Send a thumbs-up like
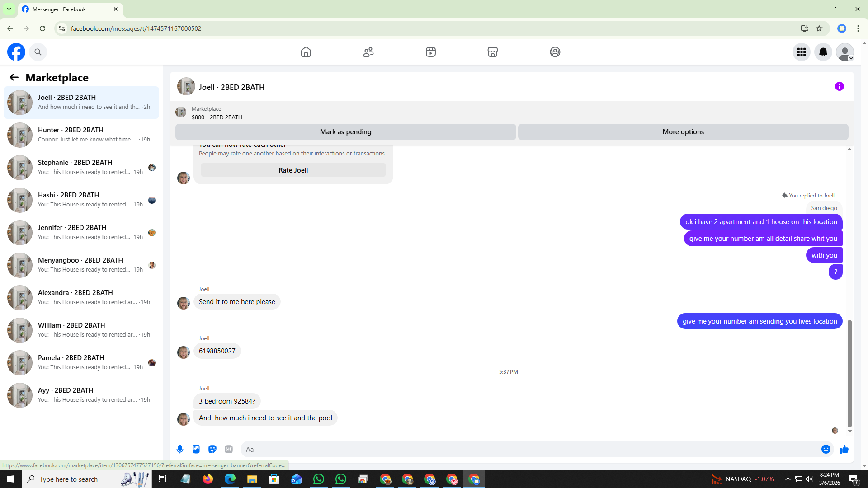The image size is (868, 488). pos(844,449)
